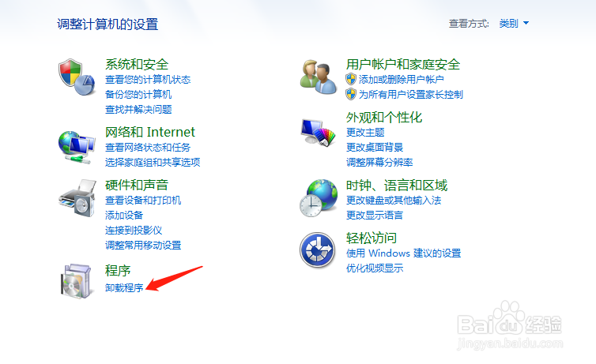Select 调整屏幕分辨率 link
The width and height of the screenshot is (596, 364).
click(x=379, y=163)
